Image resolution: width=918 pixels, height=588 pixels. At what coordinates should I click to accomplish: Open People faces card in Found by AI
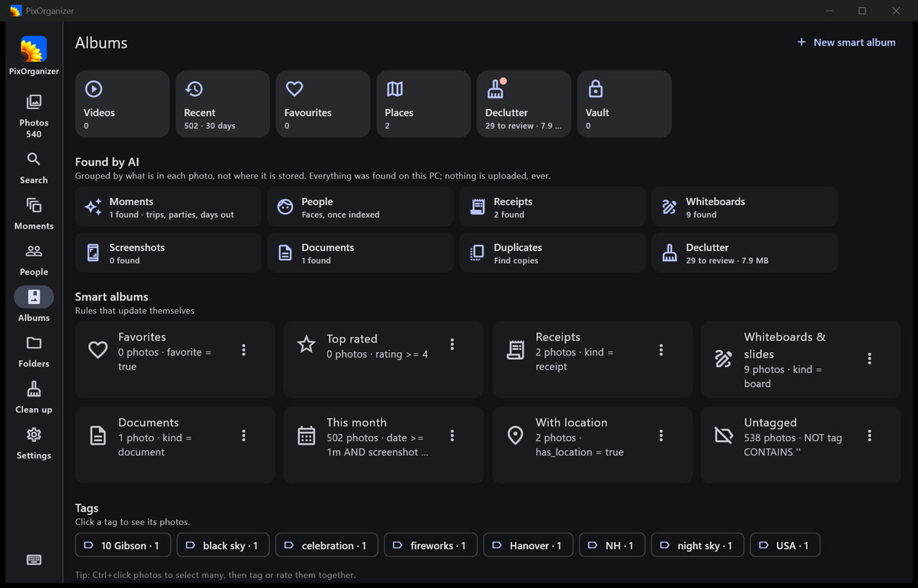pos(360,207)
